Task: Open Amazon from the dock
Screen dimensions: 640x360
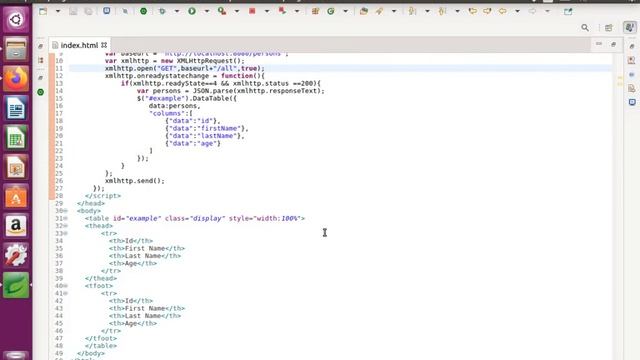Action: pyautogui.click(x=16, y=226)
